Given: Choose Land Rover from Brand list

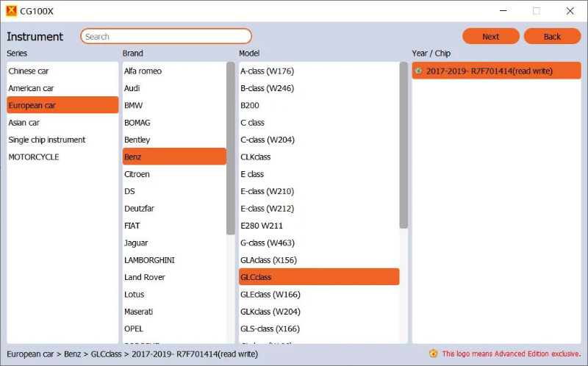Looking at the screenshot, I should (x=145, y=277).
